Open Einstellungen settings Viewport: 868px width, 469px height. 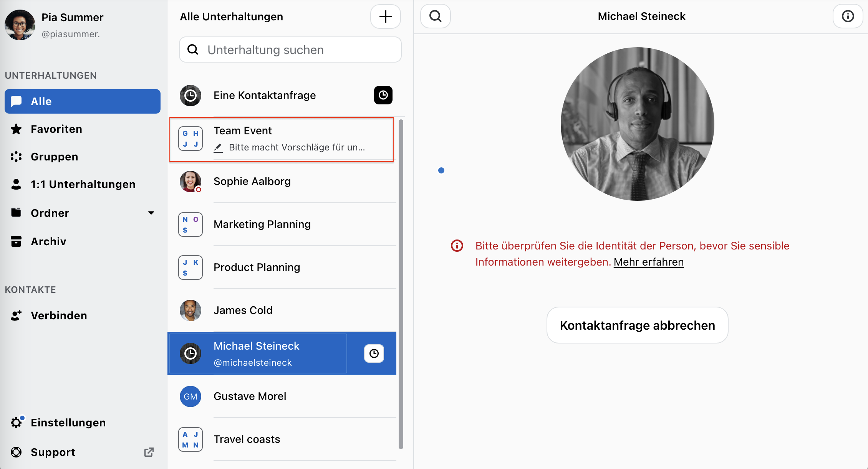tap(83, 423)
